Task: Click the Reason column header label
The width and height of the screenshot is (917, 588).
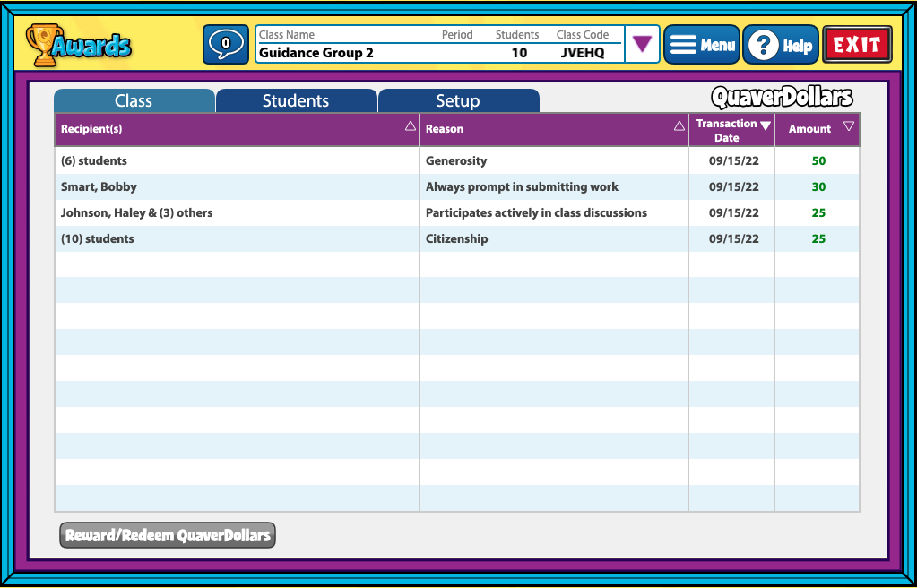Action: tap(445, 129)
